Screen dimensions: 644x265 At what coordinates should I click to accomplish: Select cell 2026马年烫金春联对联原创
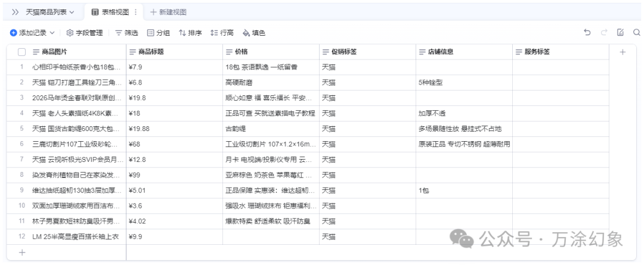point(77,98)
